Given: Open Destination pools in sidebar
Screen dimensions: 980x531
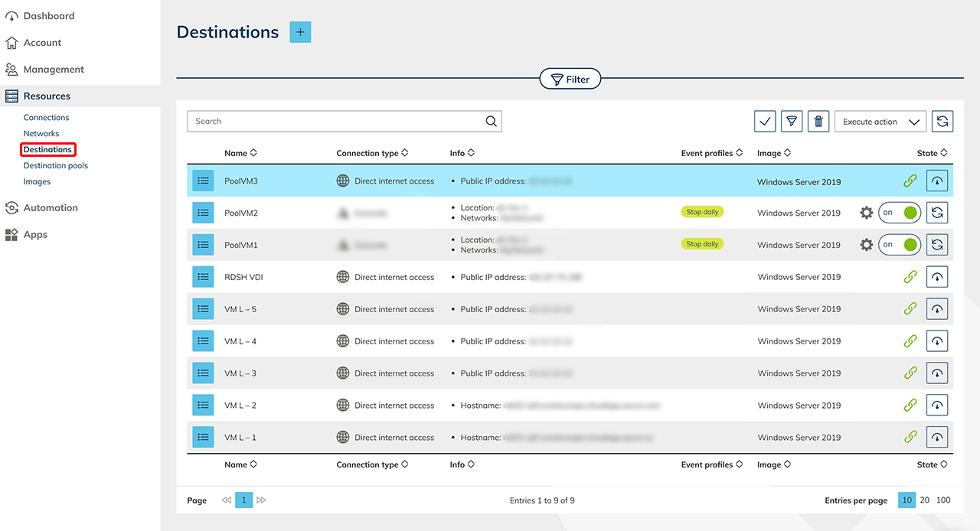Looking at the screenshot, I should 55,165.
